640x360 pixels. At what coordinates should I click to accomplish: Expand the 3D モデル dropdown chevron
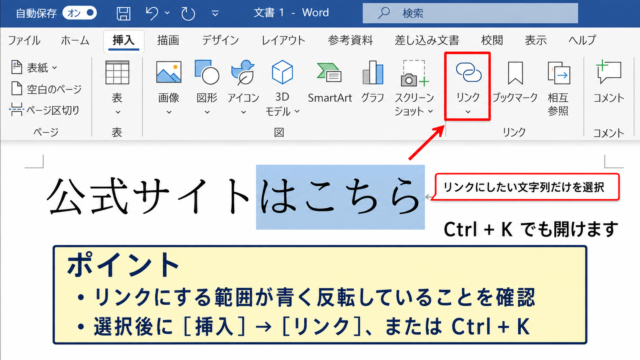tap(297, 111)
